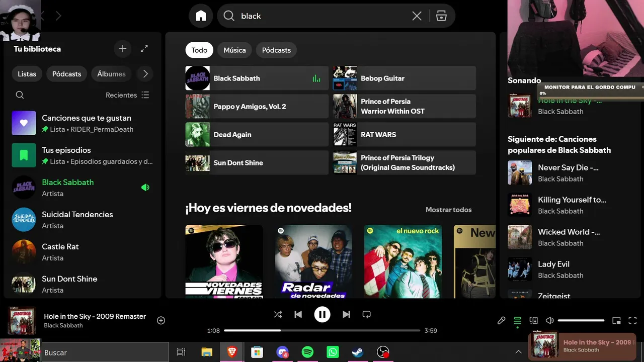Open the Browse icon in search bar
Image resolution: width=644 pixels, height=362 pixels.
441,16
